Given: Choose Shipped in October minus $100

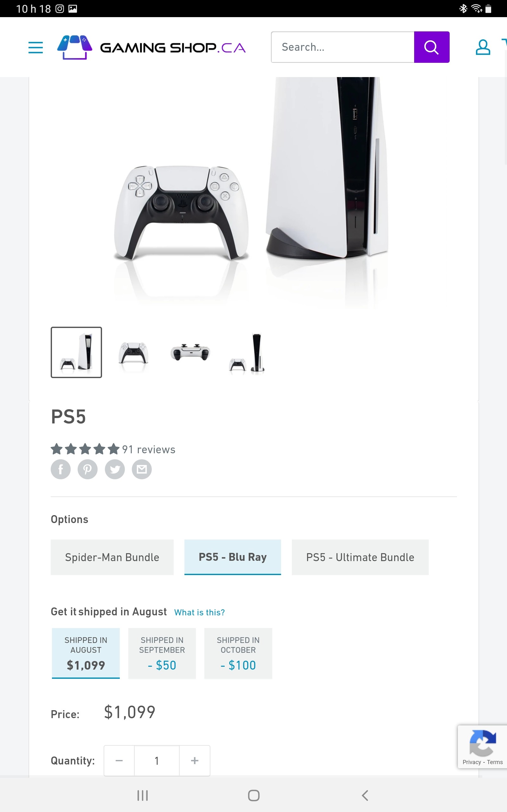Looking at the screenshot, I should 238,653.
